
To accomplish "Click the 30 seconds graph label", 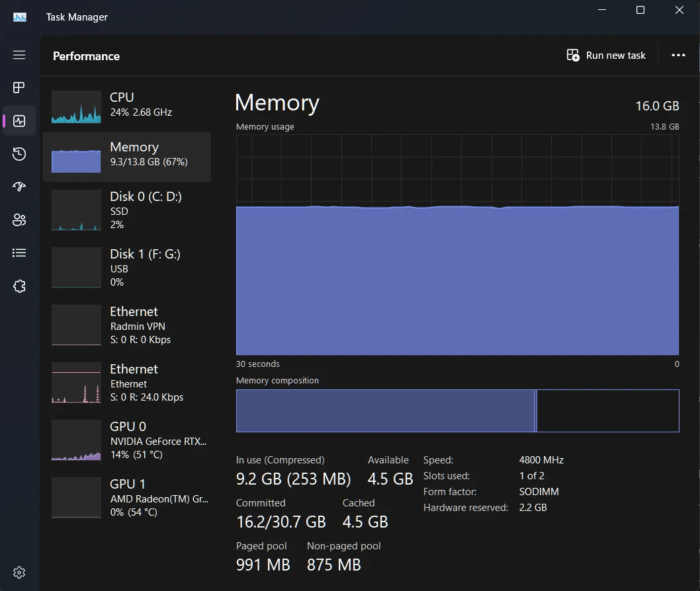I will tap(257, 364).
